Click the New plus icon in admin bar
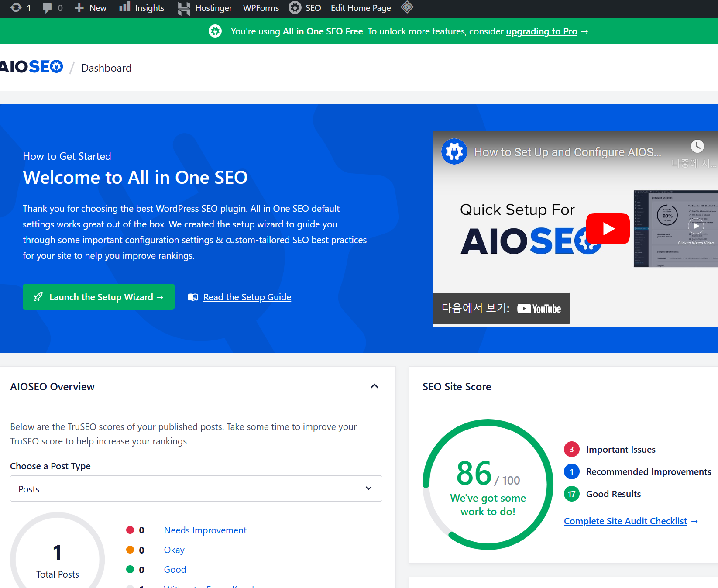The image size is (718, 588). 79,8
